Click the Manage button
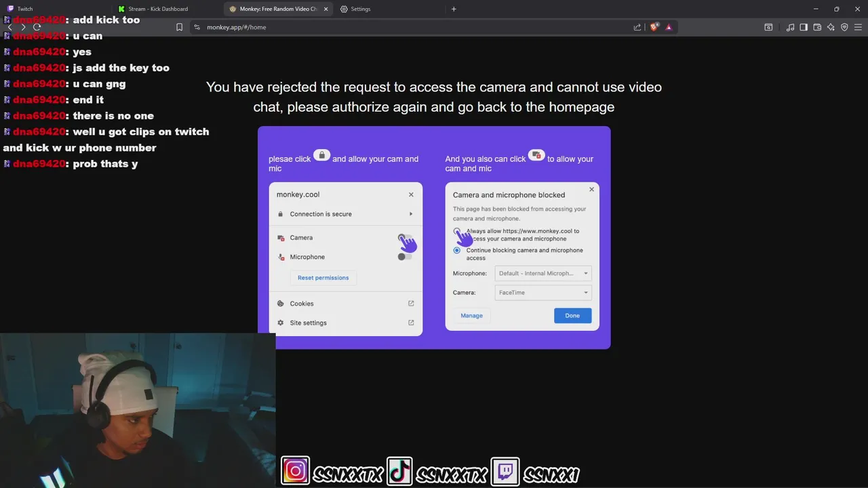Viewport: 868px width, 488px height. 472,316
